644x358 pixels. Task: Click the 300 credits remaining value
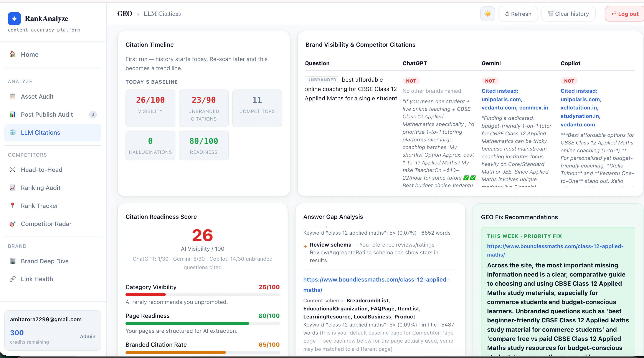click(x=17, y=333)
